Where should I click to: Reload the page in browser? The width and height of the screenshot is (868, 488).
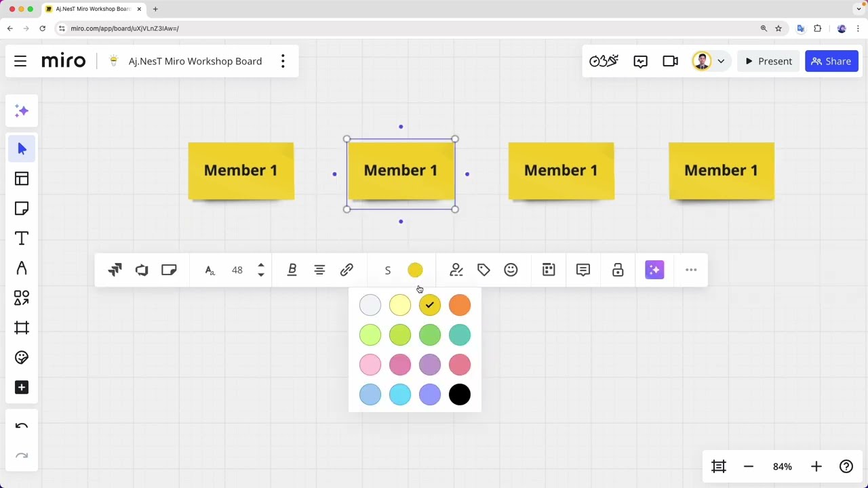(42, 28)
